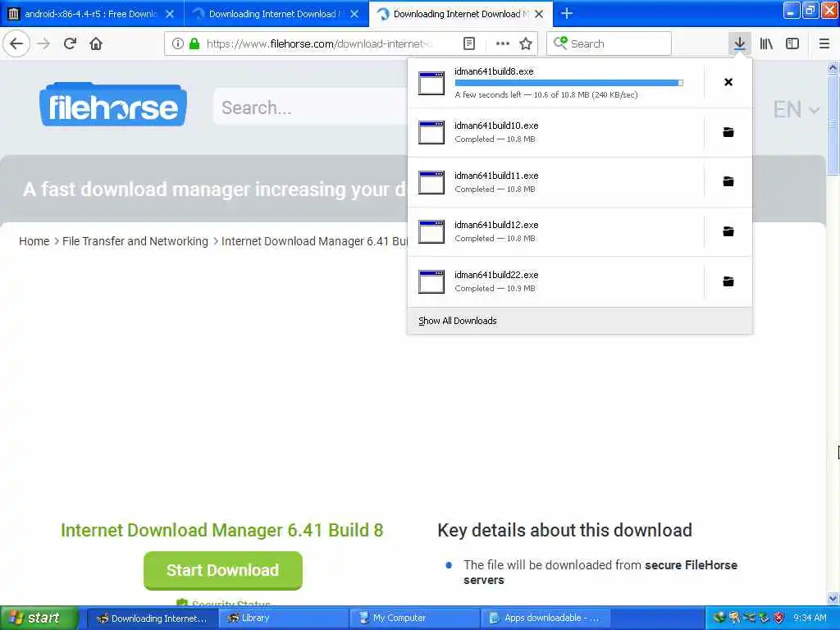The height and width of the screenshot is (630, 840).
Task: Switch to Apps downloadable taskbar window
Action: coord(546,619)
